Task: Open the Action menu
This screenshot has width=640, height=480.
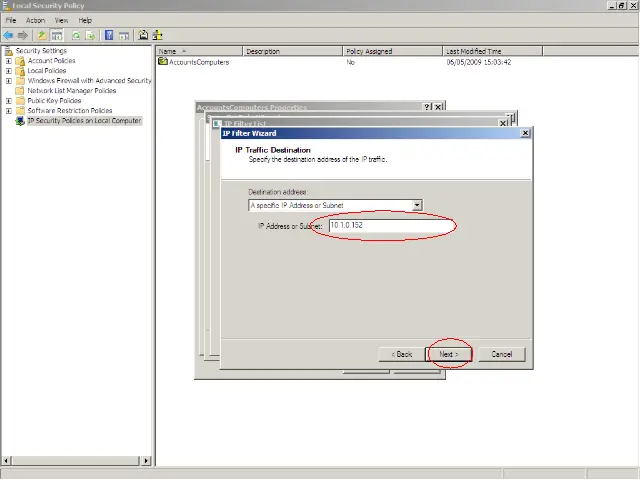Action: 35,20
